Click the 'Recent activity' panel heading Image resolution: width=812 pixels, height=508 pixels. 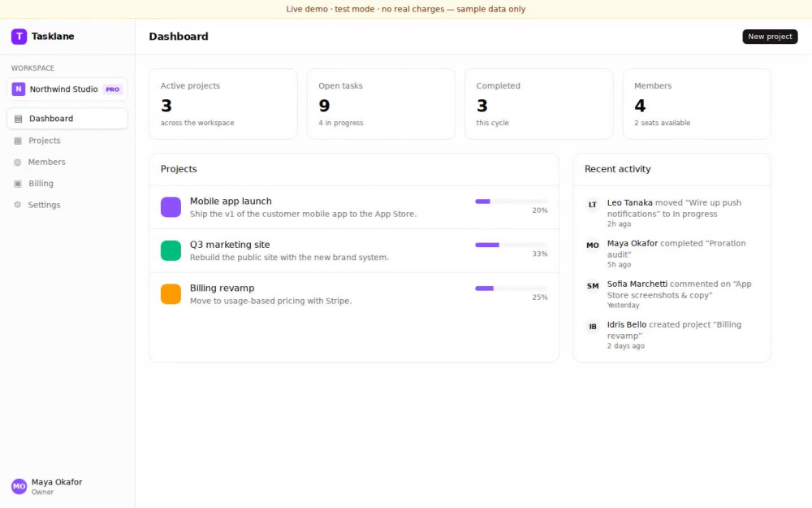pos(617,169)
